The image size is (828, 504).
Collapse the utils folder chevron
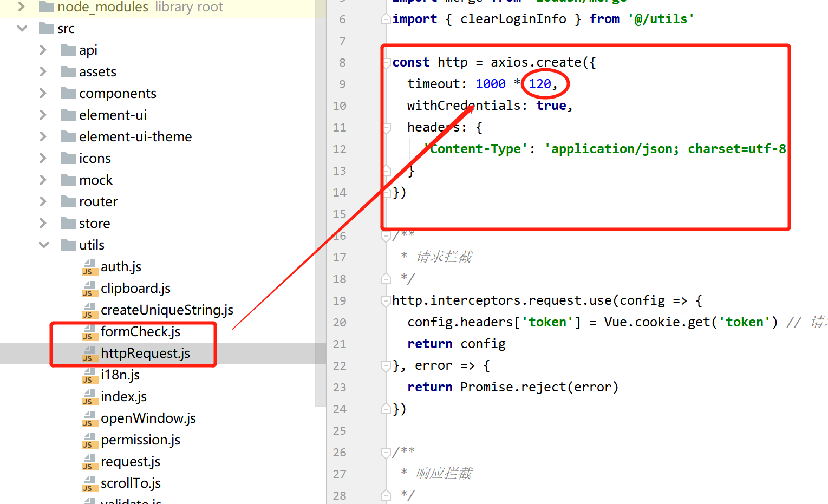tap(44, 245)
